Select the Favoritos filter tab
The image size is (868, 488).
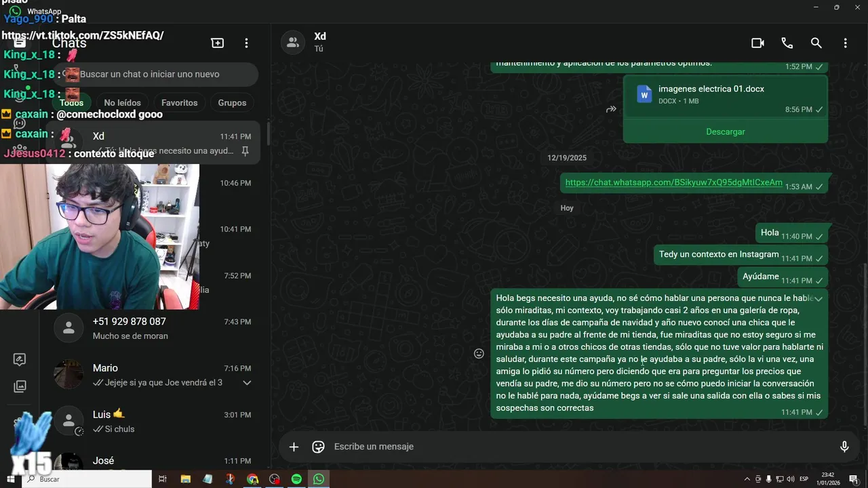[179, 102]
